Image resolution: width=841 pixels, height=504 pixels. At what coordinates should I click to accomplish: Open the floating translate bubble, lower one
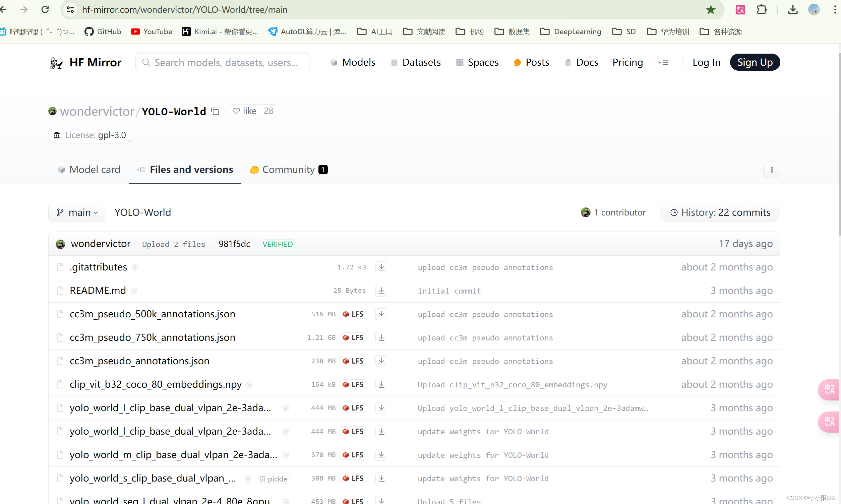click(x=829, y=422)
